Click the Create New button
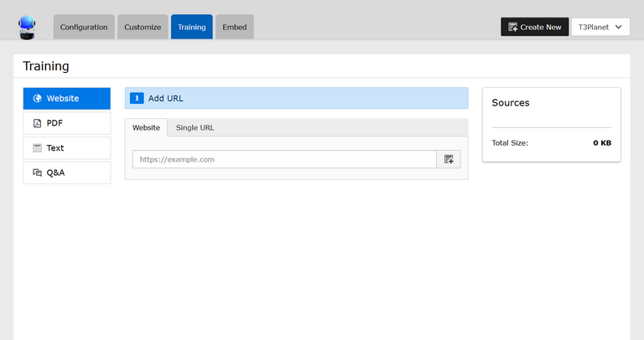The image size is (644, 340). 534,27
